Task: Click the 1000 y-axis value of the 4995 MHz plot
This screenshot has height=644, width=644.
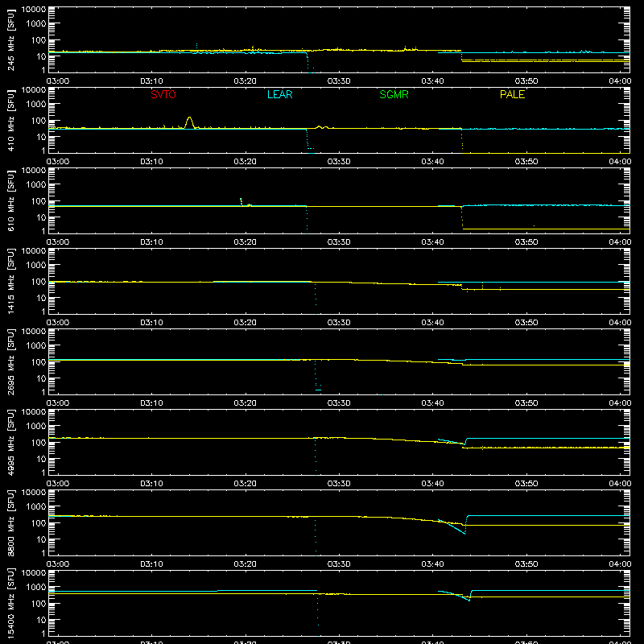Action: point(36,427)
